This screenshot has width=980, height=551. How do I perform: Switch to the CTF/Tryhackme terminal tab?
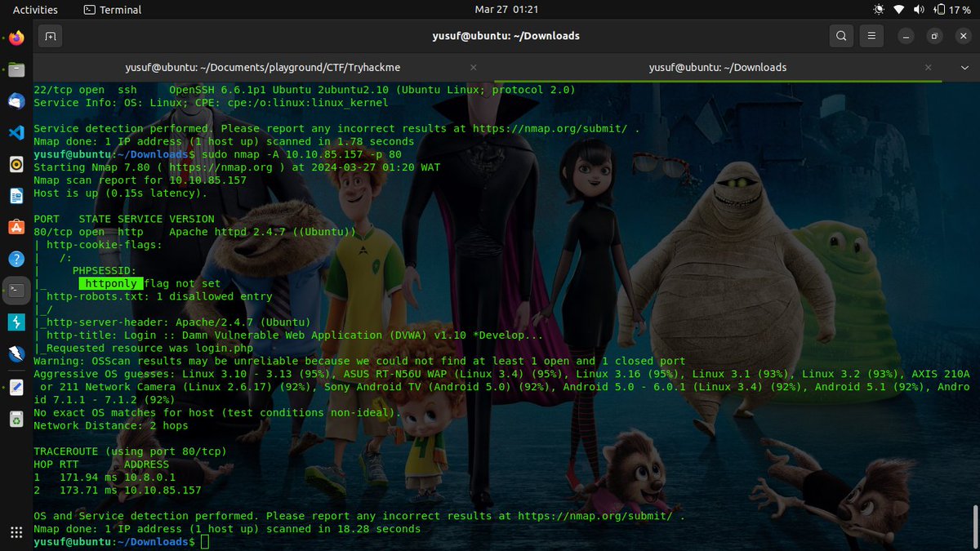[263, 68]
